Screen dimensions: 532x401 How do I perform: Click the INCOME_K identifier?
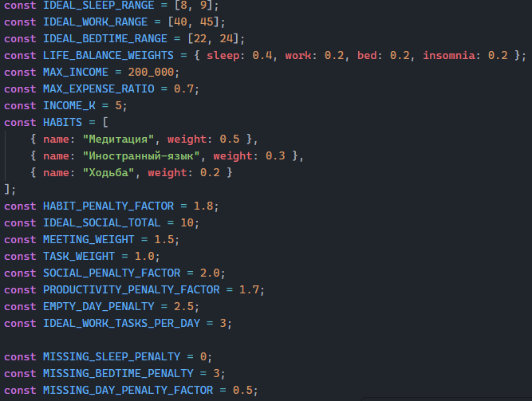coord(69,105)
